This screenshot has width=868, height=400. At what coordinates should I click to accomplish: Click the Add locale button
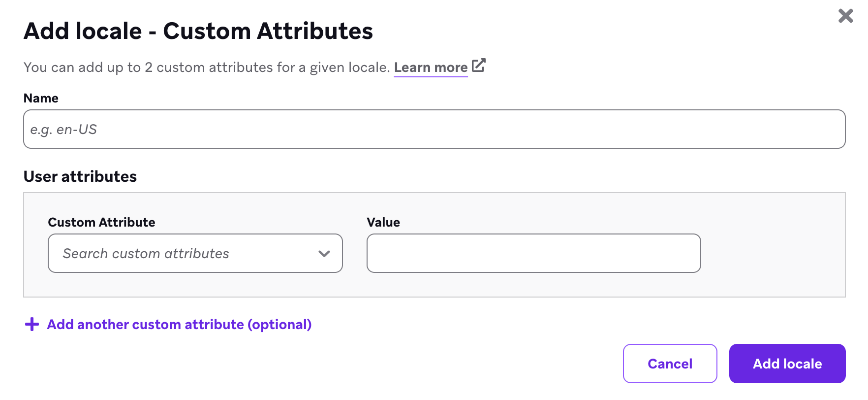(x=787, y=364)
